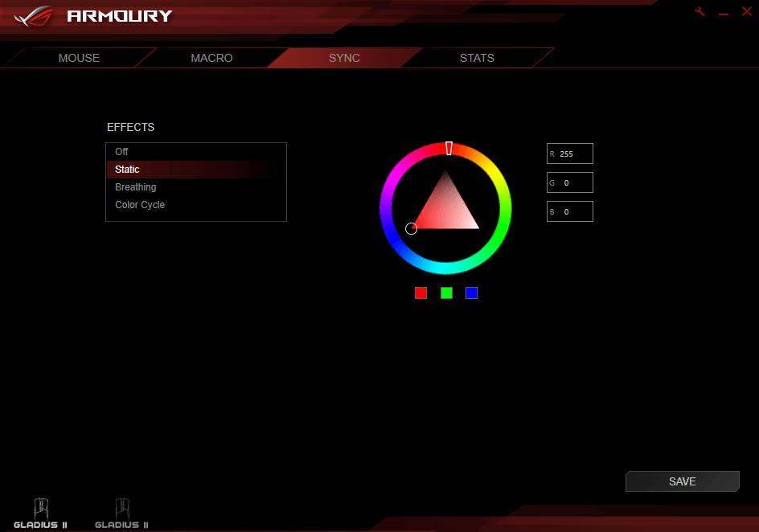Focus the G value input field
This screenshot has width=759, height=532.
[x=574, y=182]
